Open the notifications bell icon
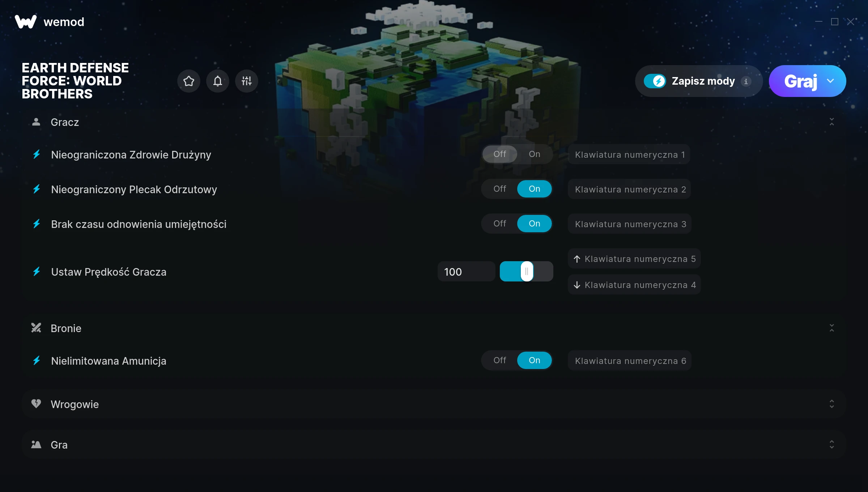Viewport: 868px width, 492px height. click(218, 81)
